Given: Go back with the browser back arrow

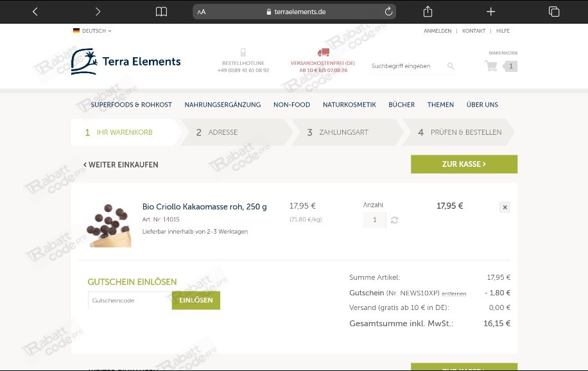Looking at the screenshot, I should pos(35,12).
